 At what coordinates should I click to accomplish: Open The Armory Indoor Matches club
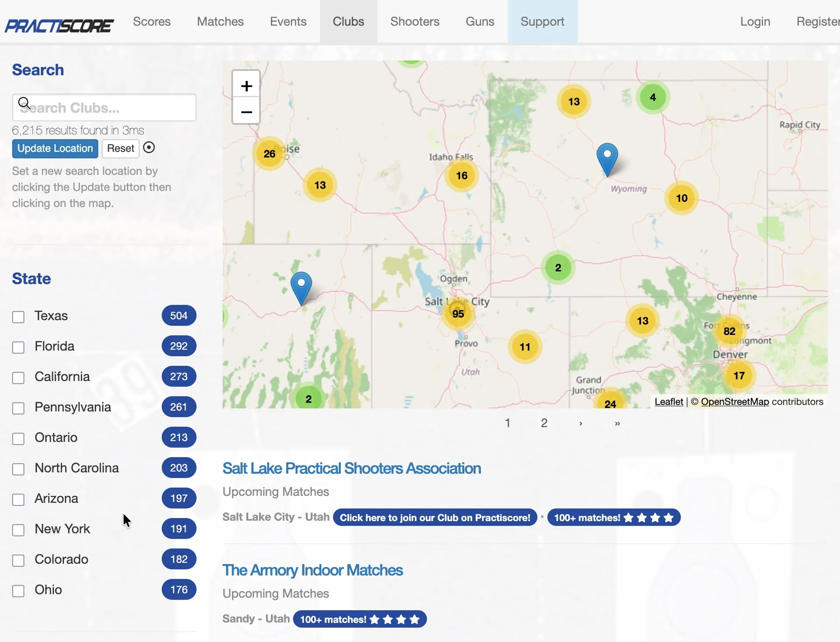(x=312, y=570)
